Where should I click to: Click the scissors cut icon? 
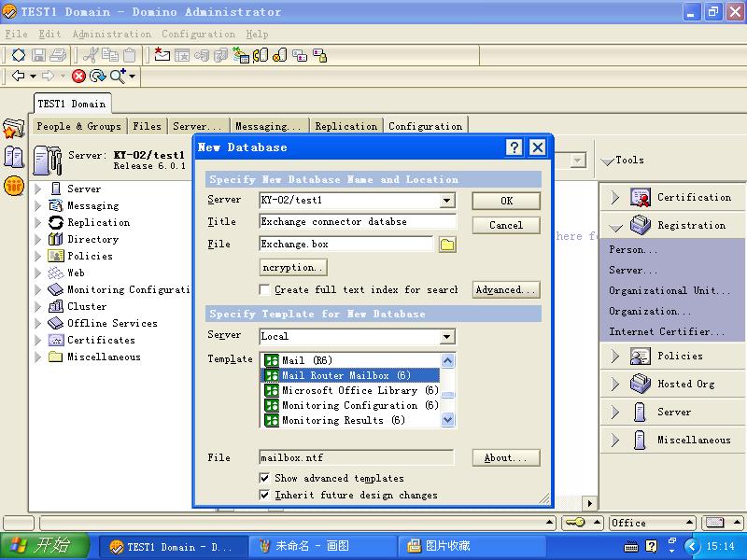[x=90, y=55]
